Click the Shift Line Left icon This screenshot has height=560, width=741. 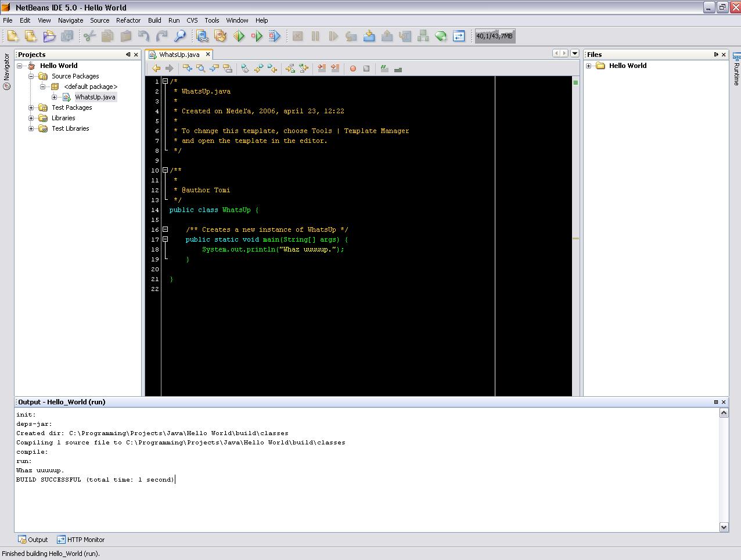click(x=322, y=69)
